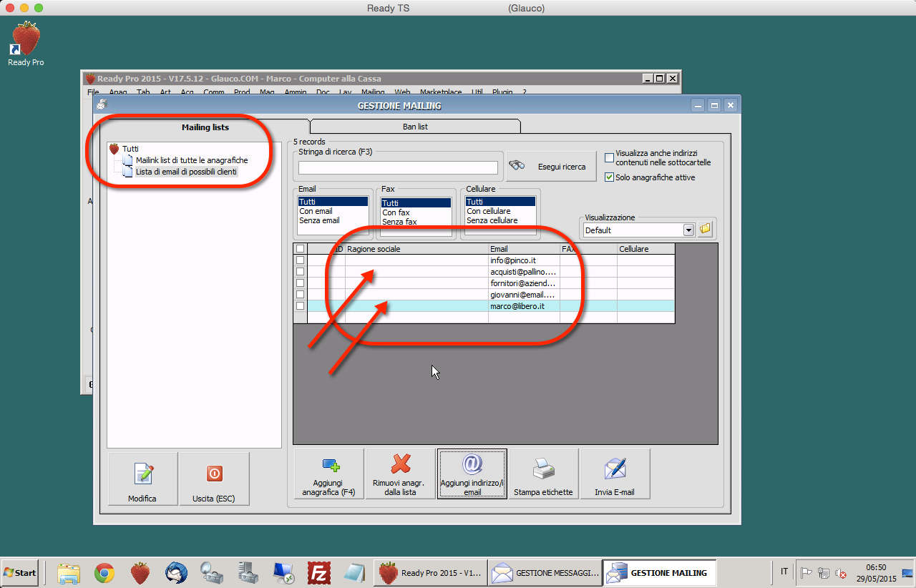Click the binoculars Esegui ricerca button
Image resolution: width=916 pixels, height=588 pixels.
click(x=551, y=166)
